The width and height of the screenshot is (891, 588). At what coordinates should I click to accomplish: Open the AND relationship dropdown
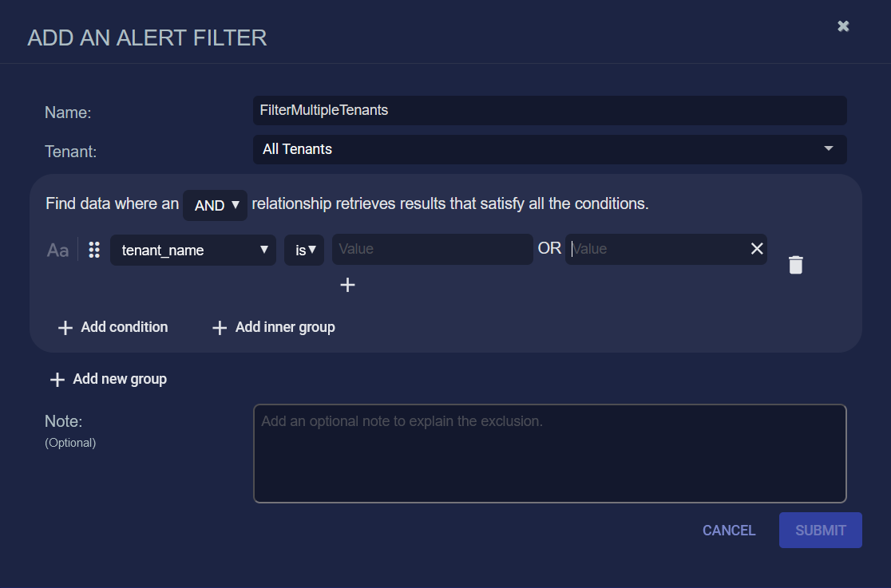(x=215, y=205)
